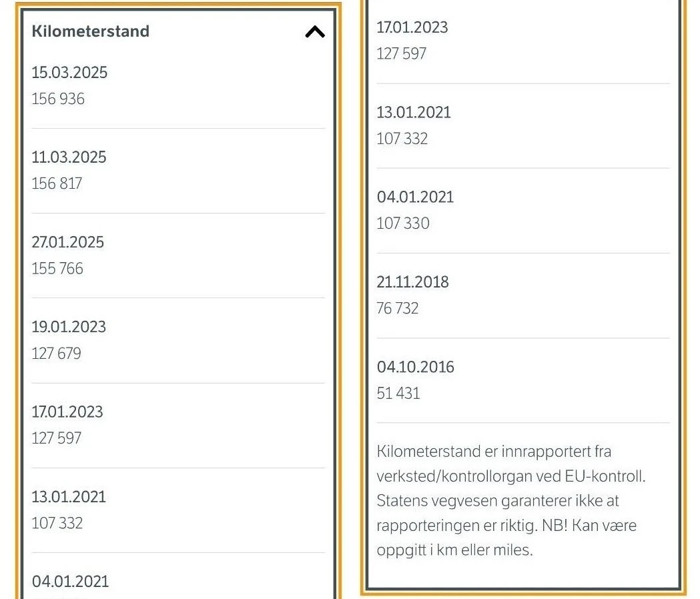Image resolution: width=700 pixels, height=599 pixels.
Task: Click the 156 817 mileage value
Action: pos(57,183)
